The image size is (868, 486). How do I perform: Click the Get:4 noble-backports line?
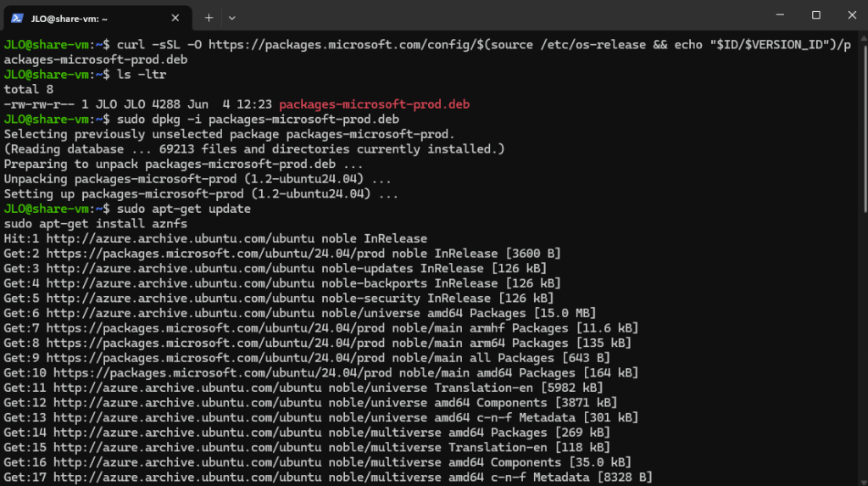click(x=282, y=284)
